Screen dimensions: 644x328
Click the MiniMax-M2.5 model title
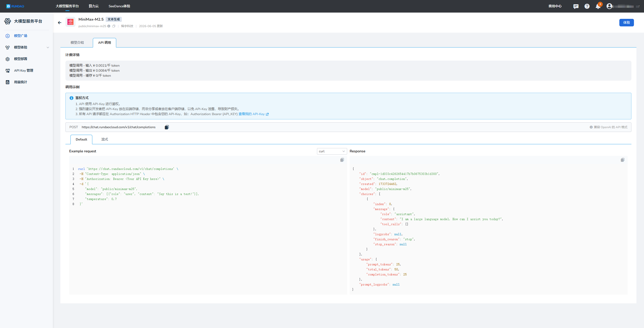point(91,19)
